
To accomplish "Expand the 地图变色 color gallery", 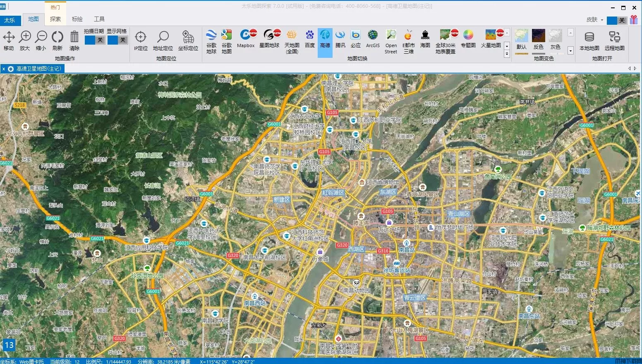I will coord(570,51).
